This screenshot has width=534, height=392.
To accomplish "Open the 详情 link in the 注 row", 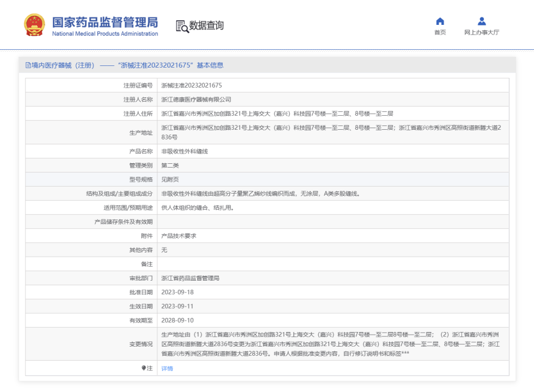I will tap(167, 368).
